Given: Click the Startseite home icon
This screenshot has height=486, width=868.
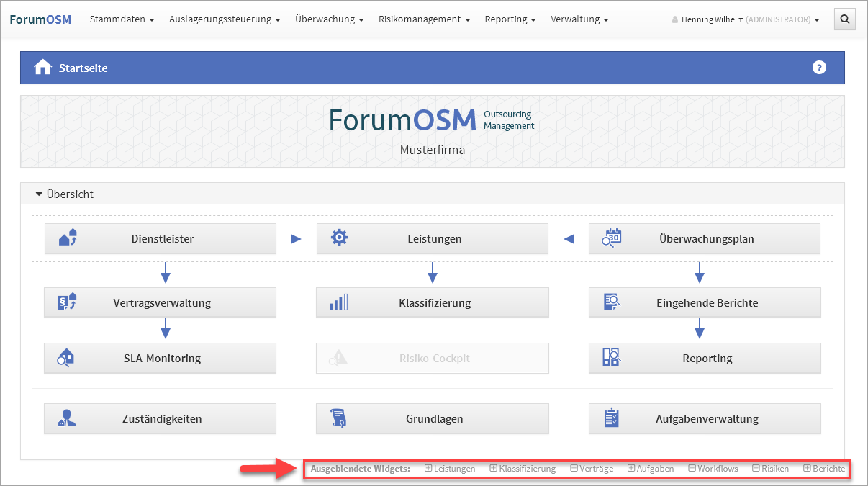Looking at the screenshot, I should tap(43, 68).
